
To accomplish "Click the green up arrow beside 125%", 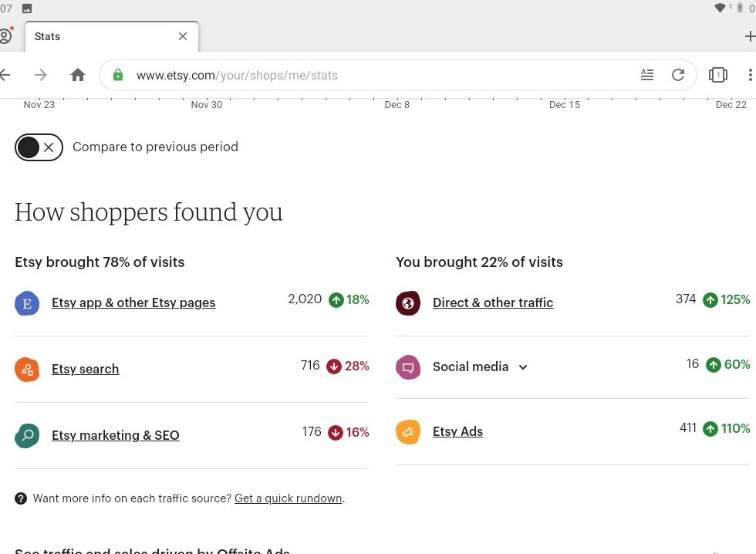I will [x=710, y=300].
